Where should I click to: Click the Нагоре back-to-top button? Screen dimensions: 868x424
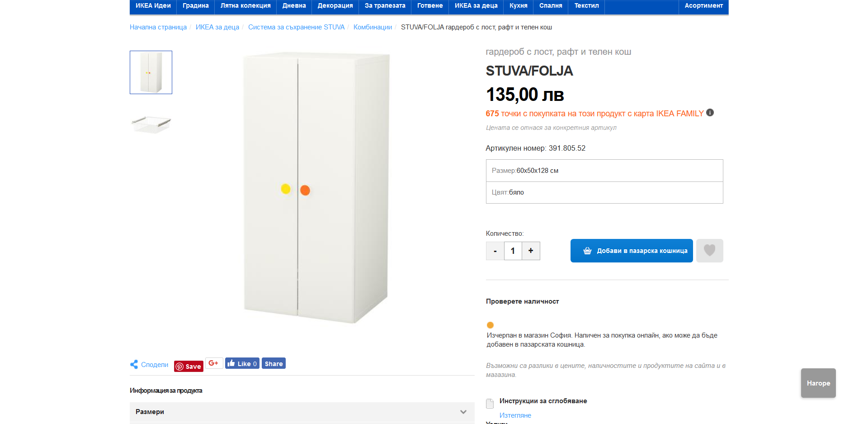click(818, 383)
